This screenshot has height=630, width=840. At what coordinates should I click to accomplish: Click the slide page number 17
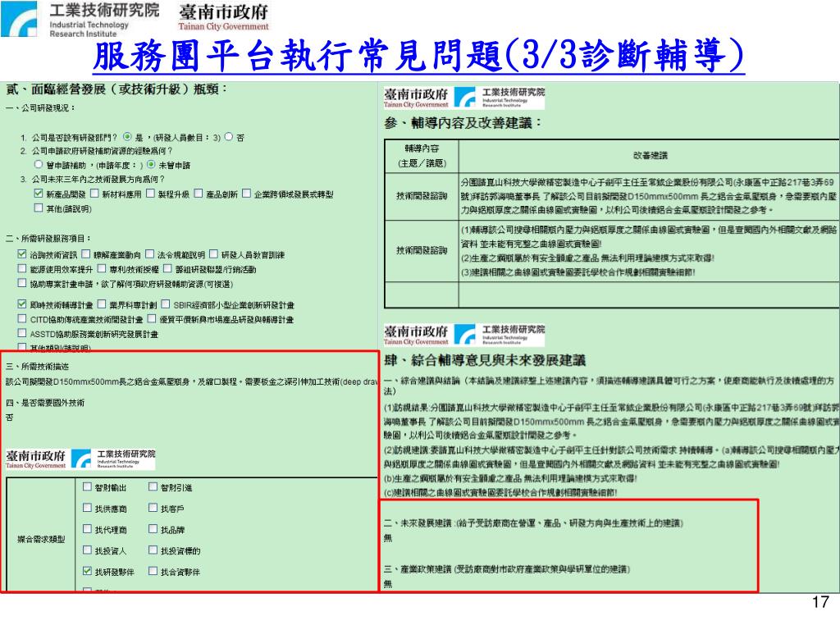click(820, 602)
